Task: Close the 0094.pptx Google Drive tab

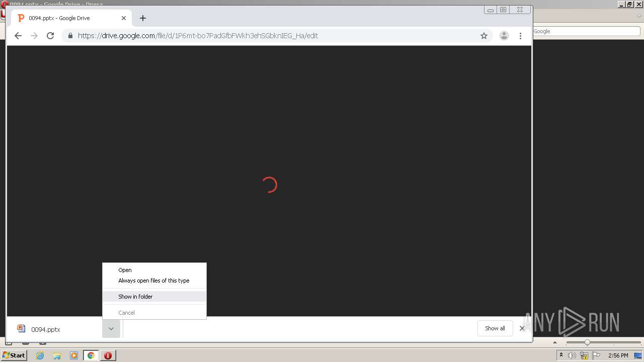Action: pos(124,18)
